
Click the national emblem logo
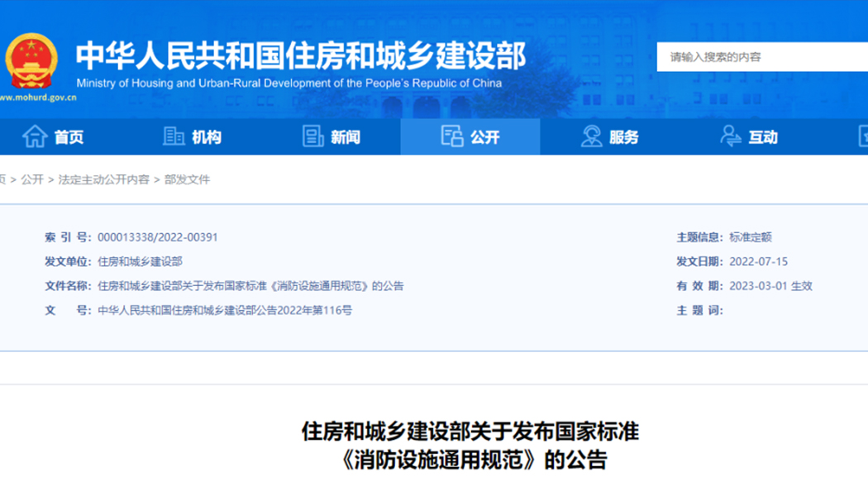31,61
